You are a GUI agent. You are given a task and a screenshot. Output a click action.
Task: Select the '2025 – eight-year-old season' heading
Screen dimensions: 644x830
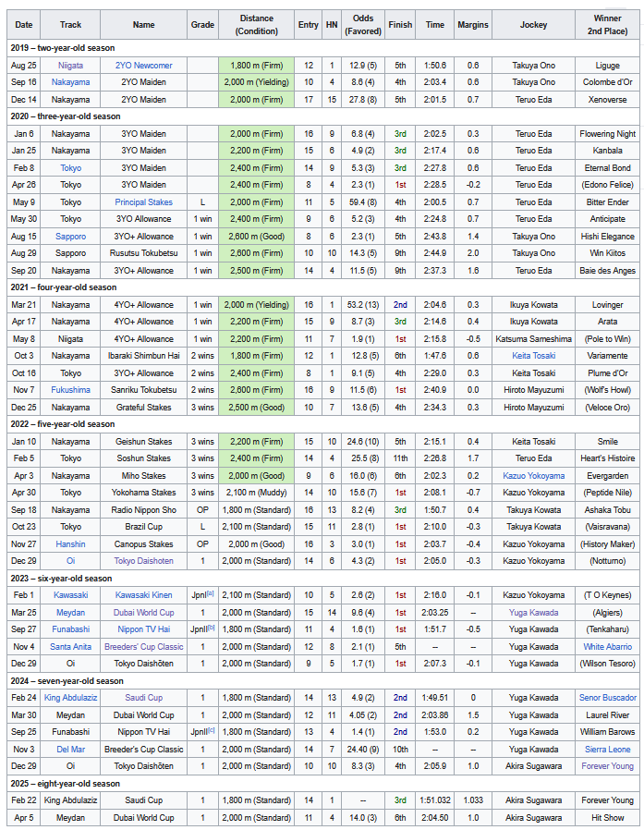tap(65, 784)
